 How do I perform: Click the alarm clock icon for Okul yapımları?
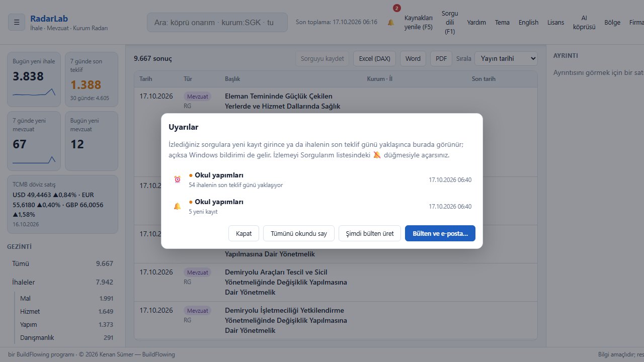pyautogui.click(x=177, y=179)
